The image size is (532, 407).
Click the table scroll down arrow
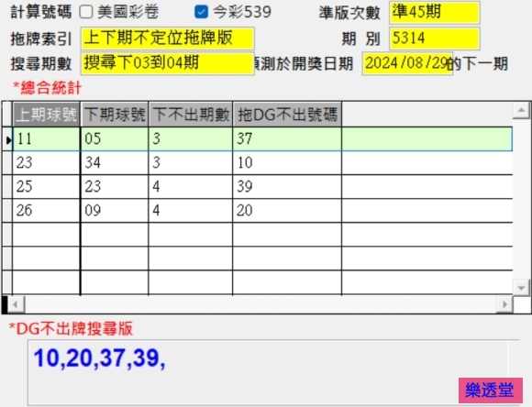click(x=521, y=288)
